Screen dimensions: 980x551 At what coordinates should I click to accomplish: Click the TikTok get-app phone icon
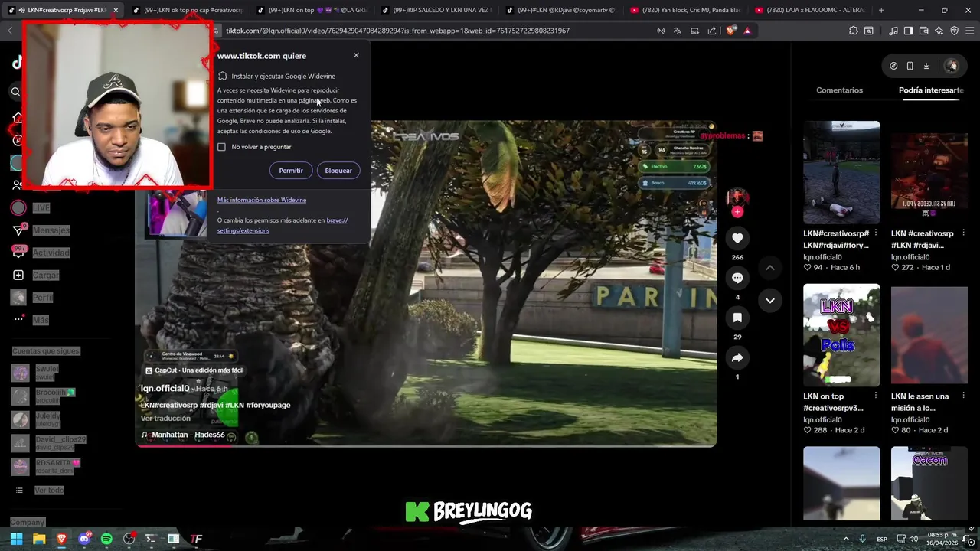pyautogui.click(x=910, y=66)
